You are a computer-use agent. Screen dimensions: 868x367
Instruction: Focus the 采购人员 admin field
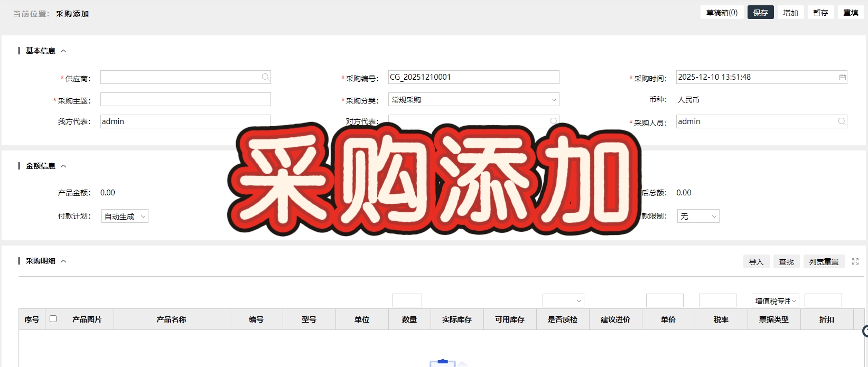tap(762, 121)
